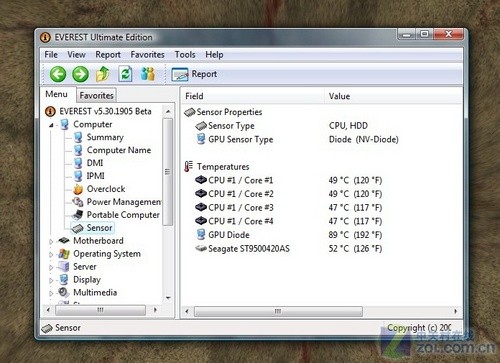
Task: Switch to the Menu tab
Action: (x=57, y=94)
